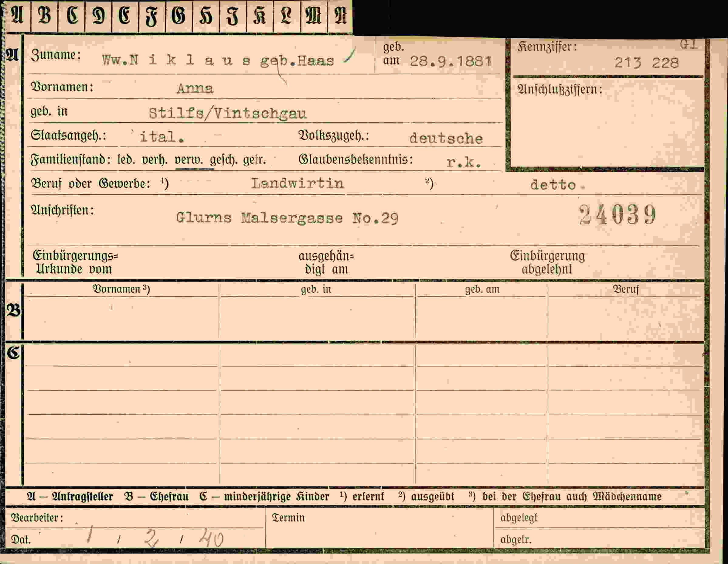Click the citizenship value 'ital.'
The width and height of the screenshot is (728, 564).
[162, 137]
